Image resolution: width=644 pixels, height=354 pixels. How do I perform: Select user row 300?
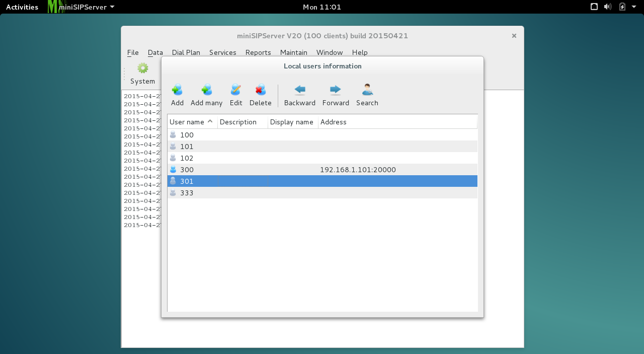323,170
